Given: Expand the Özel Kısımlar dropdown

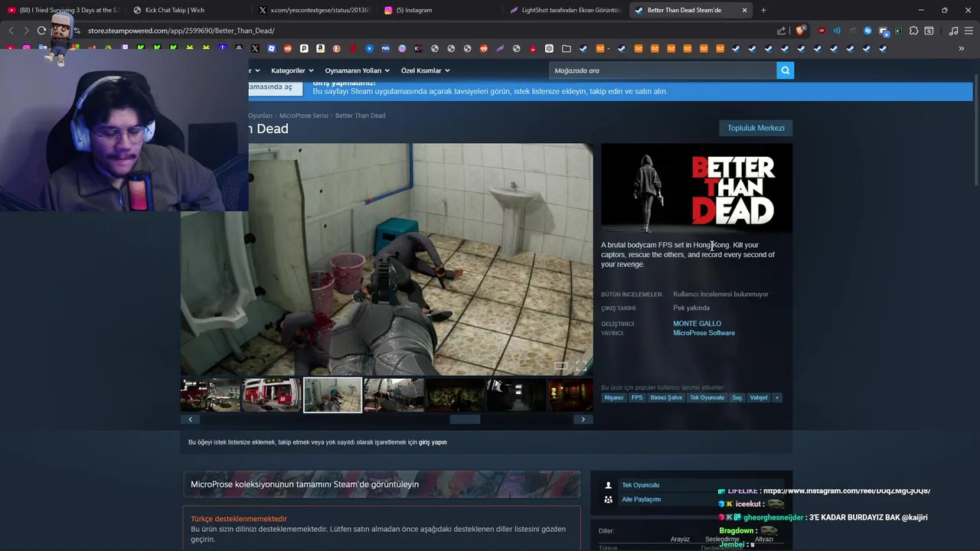Looking at the screenshot, I should pyautogui.click(x=425, y=70).
